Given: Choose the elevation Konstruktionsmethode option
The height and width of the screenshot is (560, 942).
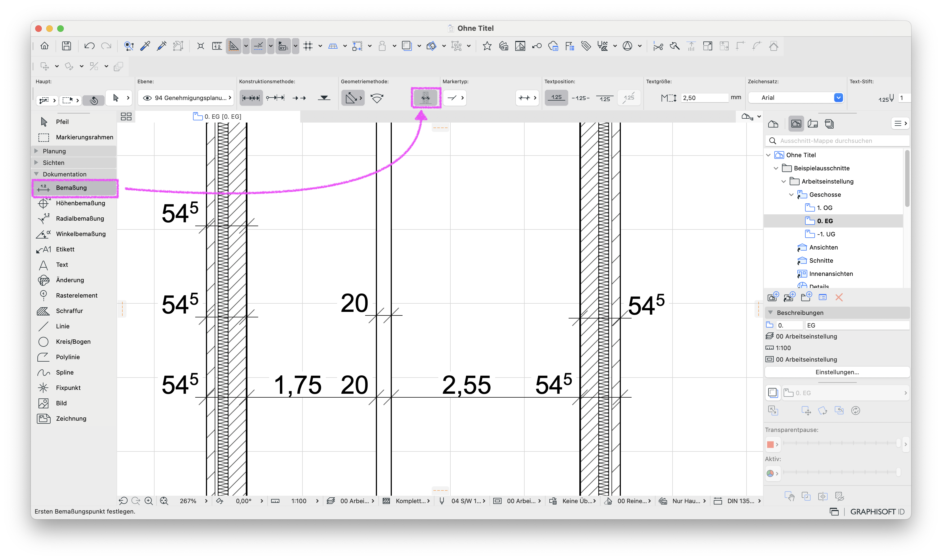Looking at the screenshot, I should click(324, 98).
